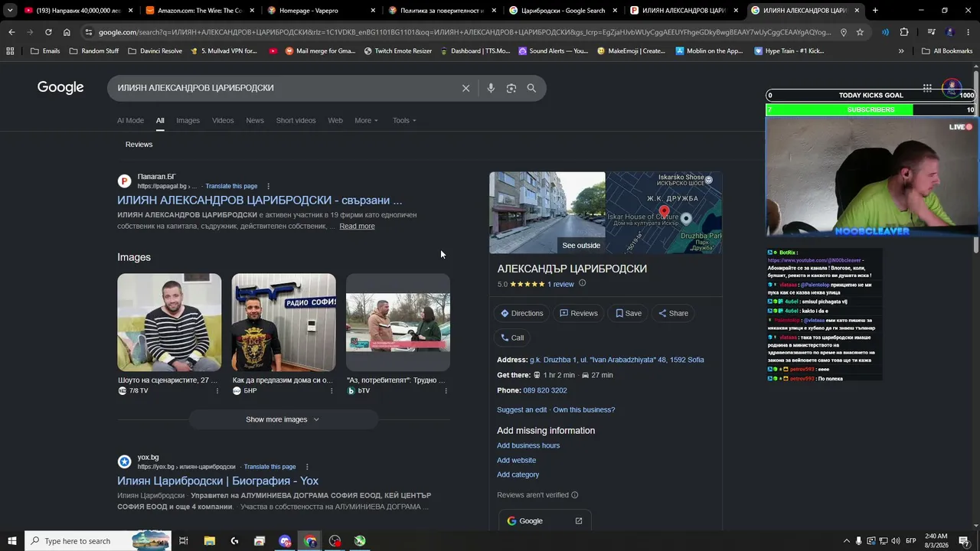Open the Tools dropdown
980x551 pixels.
pos(404,120)
